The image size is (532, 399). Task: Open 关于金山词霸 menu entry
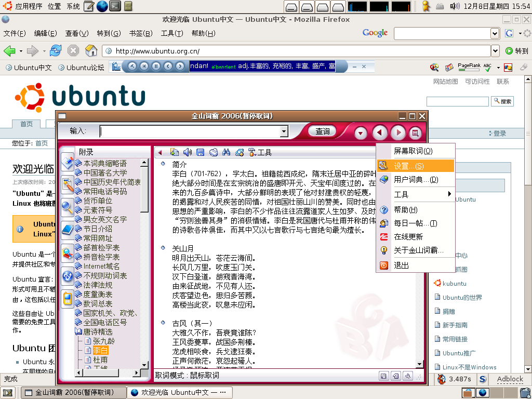(415, 250)
